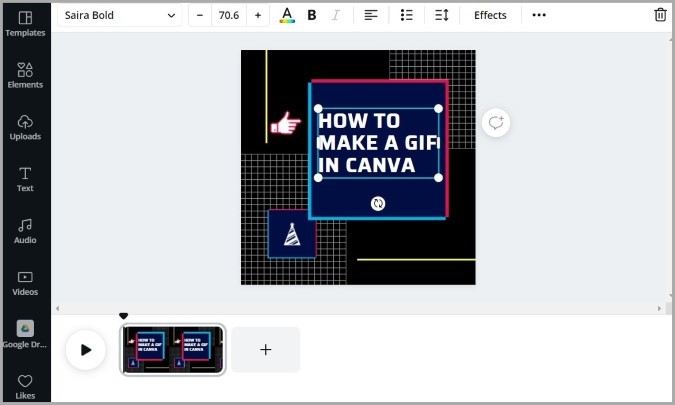Click the bottom-left resize handle of text box

click(x=318, y=178)
